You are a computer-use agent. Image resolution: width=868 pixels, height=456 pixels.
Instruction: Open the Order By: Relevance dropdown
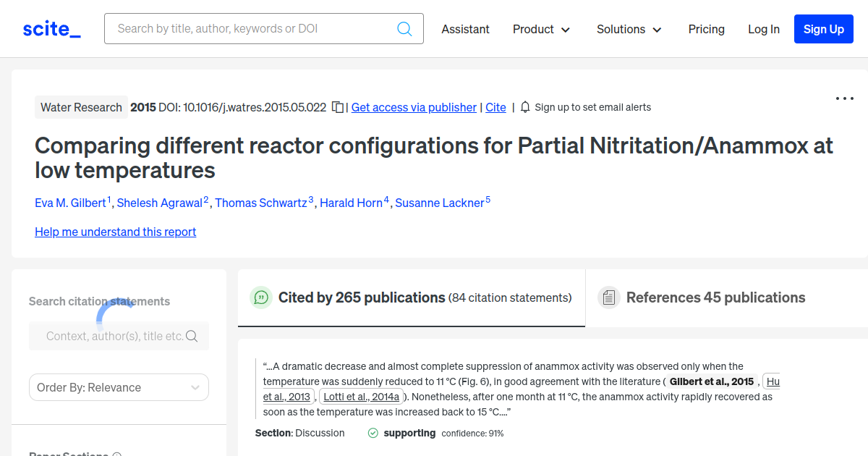119,387
